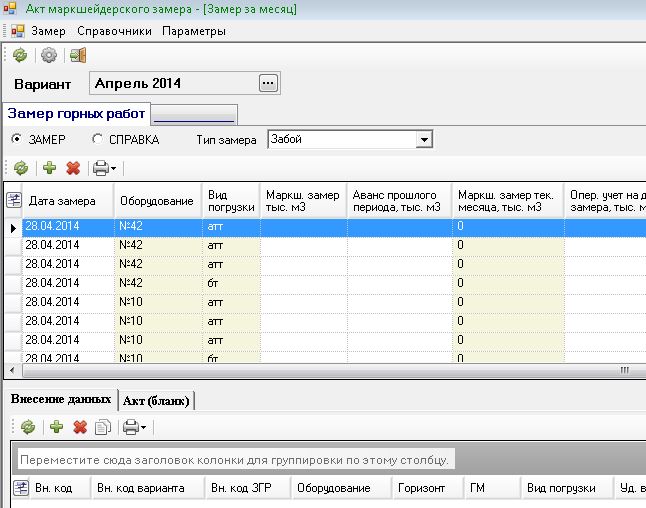Open the Параметры menu
Image resolution: width=646 pixels, height=508 pixels.
[x=194, y=31]
